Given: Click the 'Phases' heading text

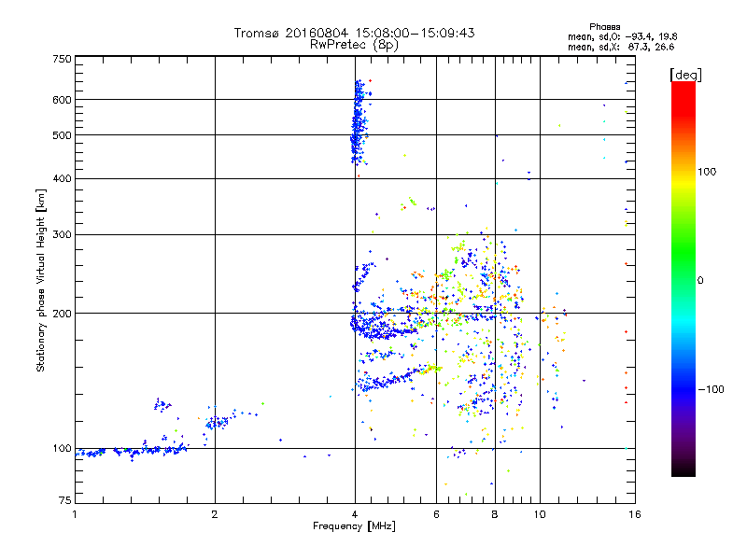Looking at the screenshot, I should [604, 27].
